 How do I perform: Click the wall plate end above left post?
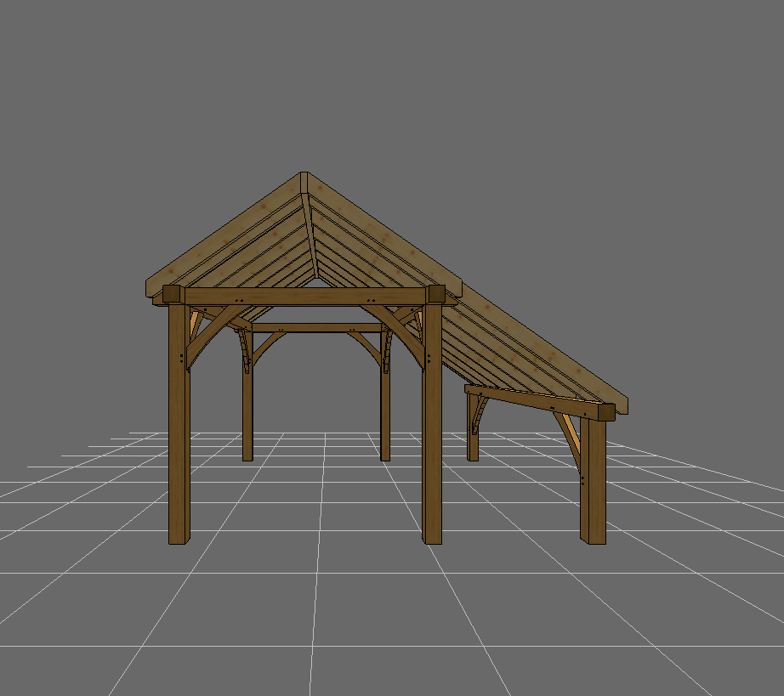point(172,295)
